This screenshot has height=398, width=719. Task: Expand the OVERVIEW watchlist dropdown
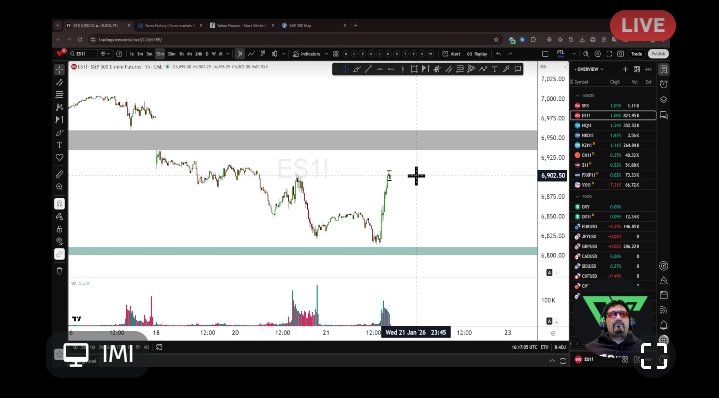pyautogui.click(x=589, y=69)
